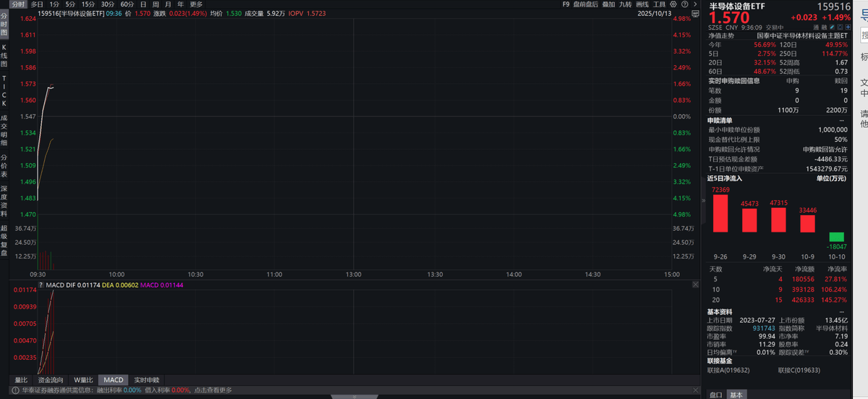The width and height of the screenshot is (868, 399).
Task: Click the info warning icon in status bar
Action: click(x=15, y=390)
